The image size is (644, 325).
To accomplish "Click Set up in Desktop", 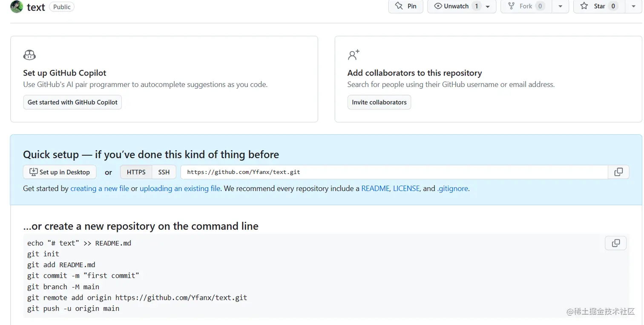I will (59, 172).
